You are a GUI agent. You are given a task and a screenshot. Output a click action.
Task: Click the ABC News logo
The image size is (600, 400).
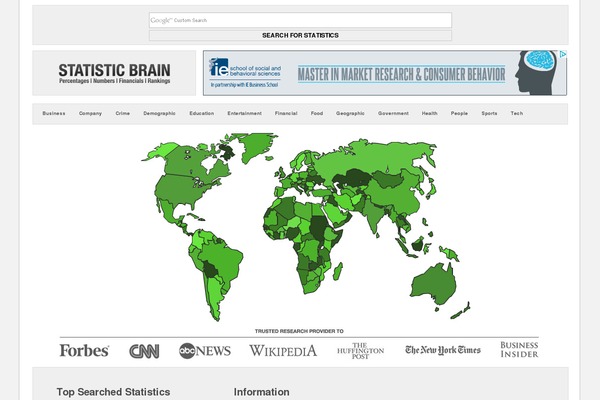(x=205, y=351)
